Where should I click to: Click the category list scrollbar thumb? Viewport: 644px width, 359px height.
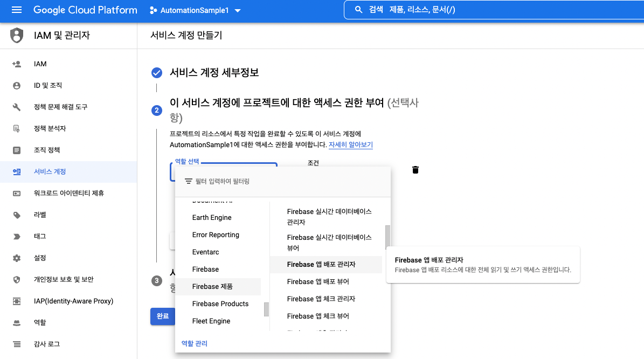click(x=266, y=309)
